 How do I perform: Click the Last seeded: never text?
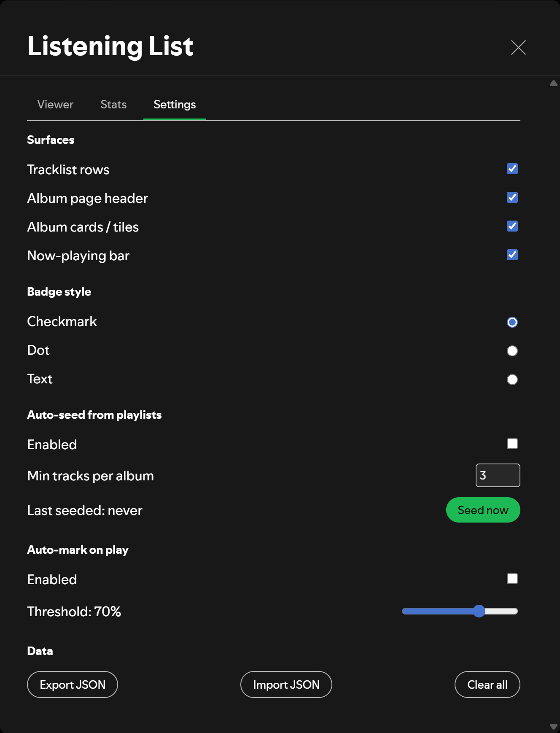point(85,510)
